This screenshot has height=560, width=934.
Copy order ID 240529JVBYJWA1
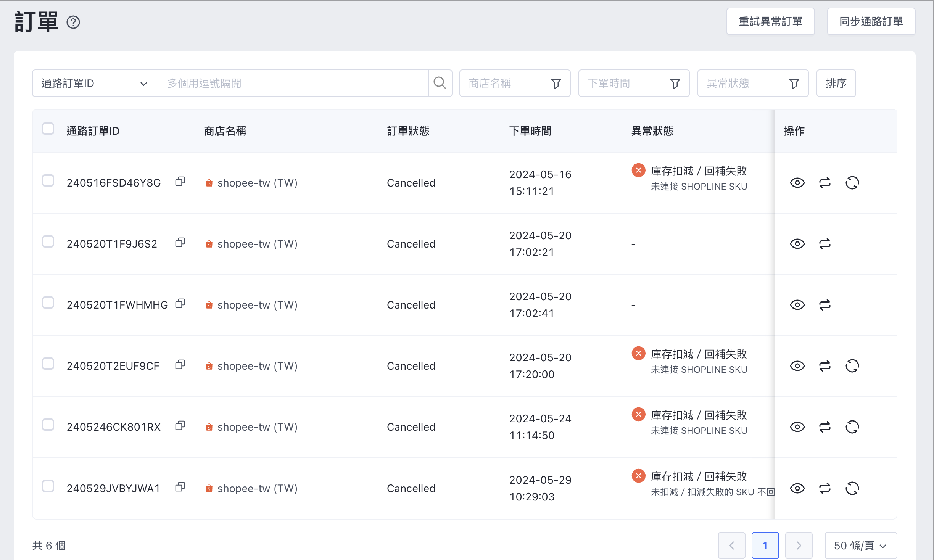(180, 487)
